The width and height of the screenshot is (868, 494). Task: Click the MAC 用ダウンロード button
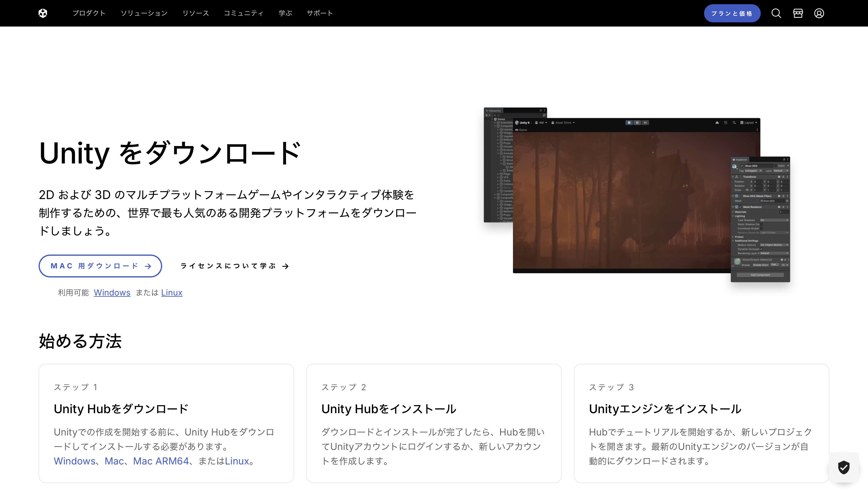(100, 266)
